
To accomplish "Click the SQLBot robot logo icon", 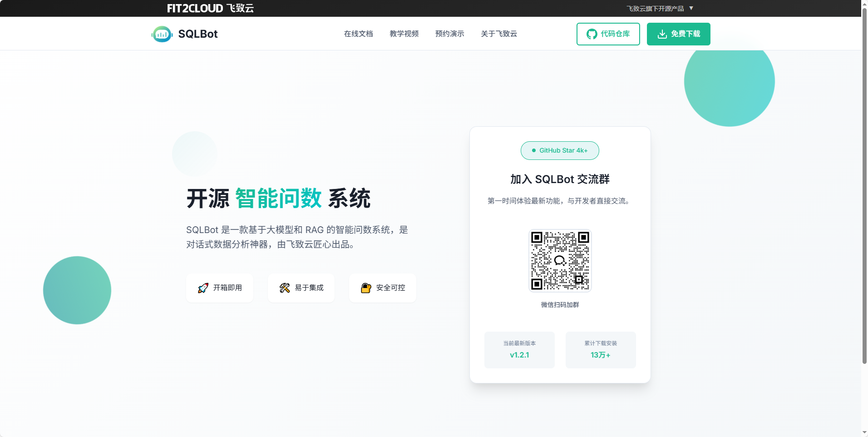I will click(162, 34).
